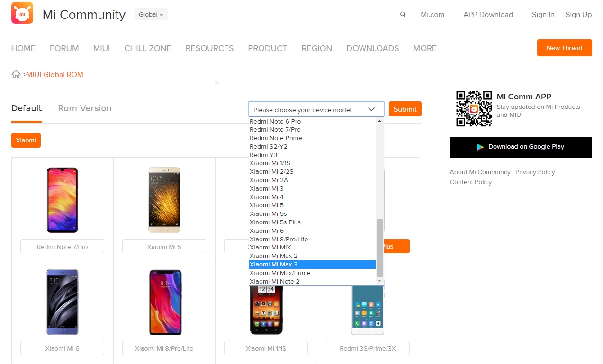Click dropdown list scroll-down arrow
The height and width of the screenshot is (364, 603).
point(379,281)
